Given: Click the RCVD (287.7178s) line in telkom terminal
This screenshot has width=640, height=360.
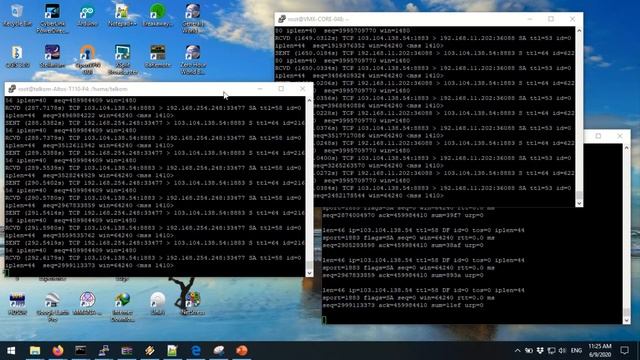Looking at the screenshot, I should coord(153,108).
